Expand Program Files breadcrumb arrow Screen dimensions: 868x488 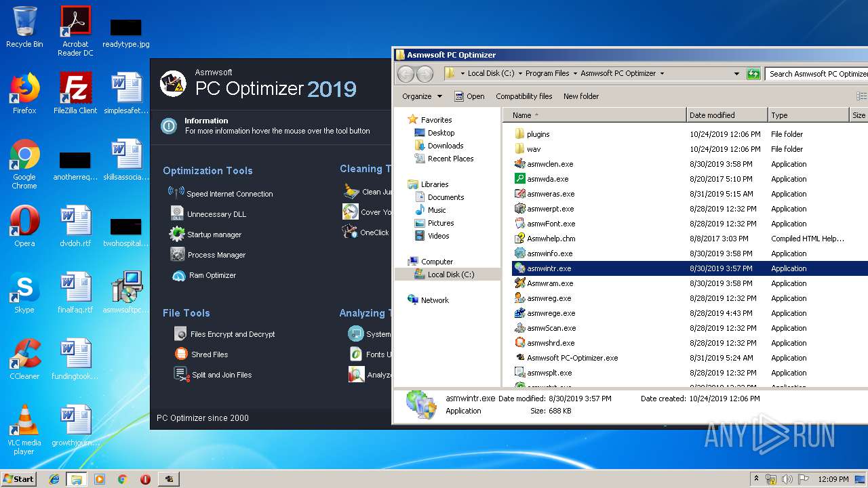574,73
